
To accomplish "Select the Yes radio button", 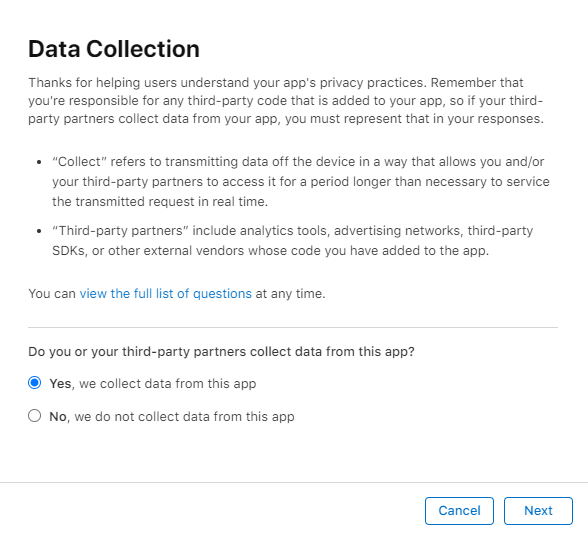I will (34, 383).
